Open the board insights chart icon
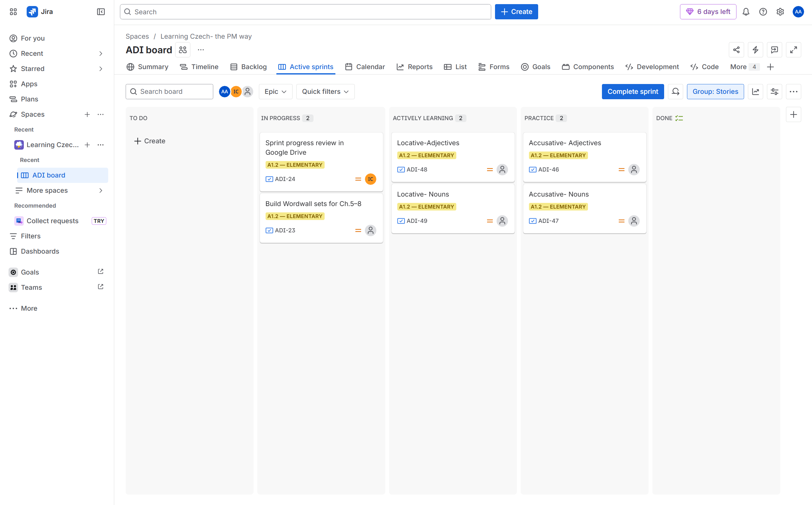The image size is (812, 505). pyautogui.click(x=755, y=92)
